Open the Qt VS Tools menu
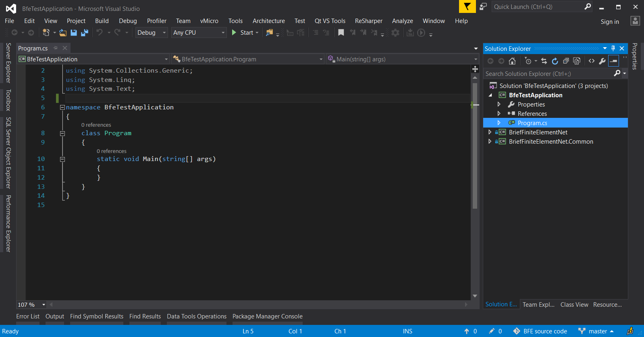644x337 pixels. [x=330, y=21]
